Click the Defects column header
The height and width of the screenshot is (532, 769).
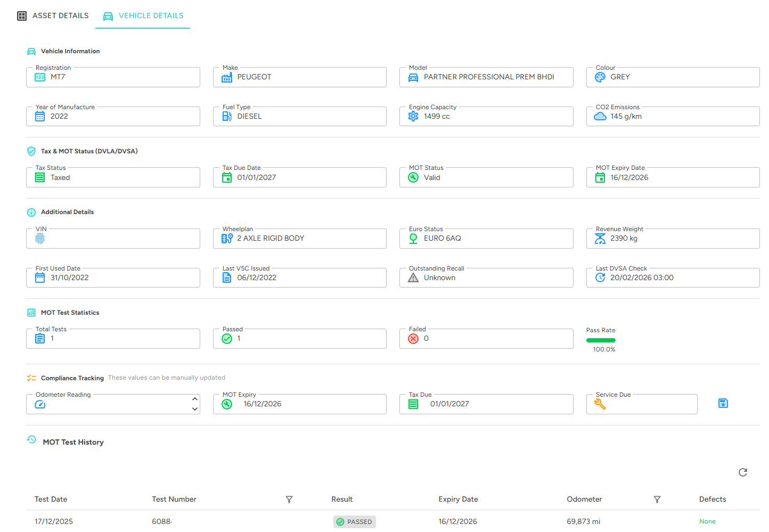[713, 500]
